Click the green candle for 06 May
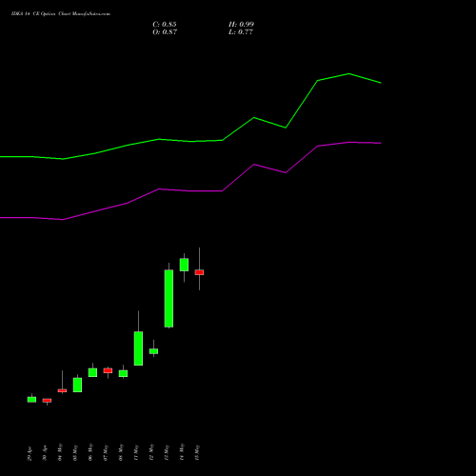The width and height of the screenshot is (476, 476). click(x=92, y=372)
